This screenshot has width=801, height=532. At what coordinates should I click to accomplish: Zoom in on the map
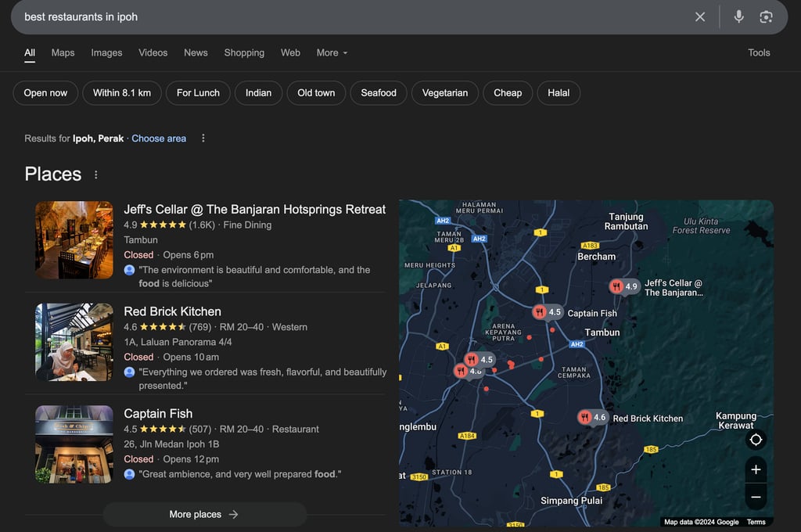[x=756, y=469]
